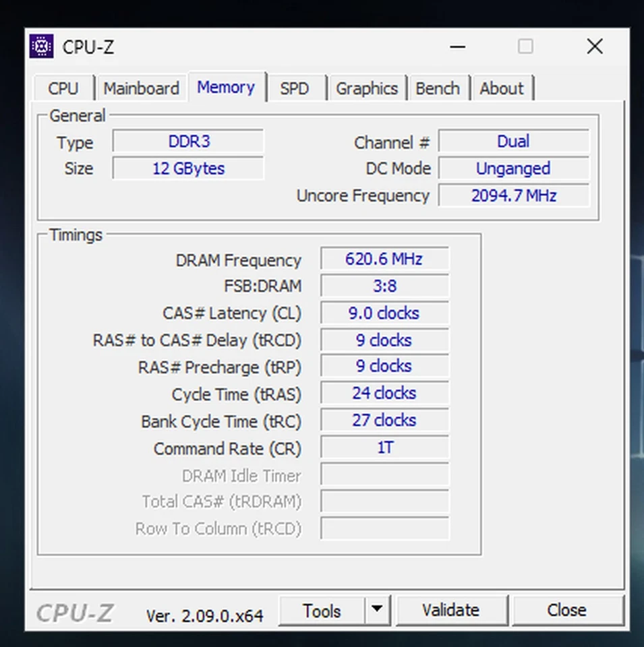The height and width of the screenshot is (647, 644).
Task: Select the 9.0 clocks CAS latency value
Action: 384,313
